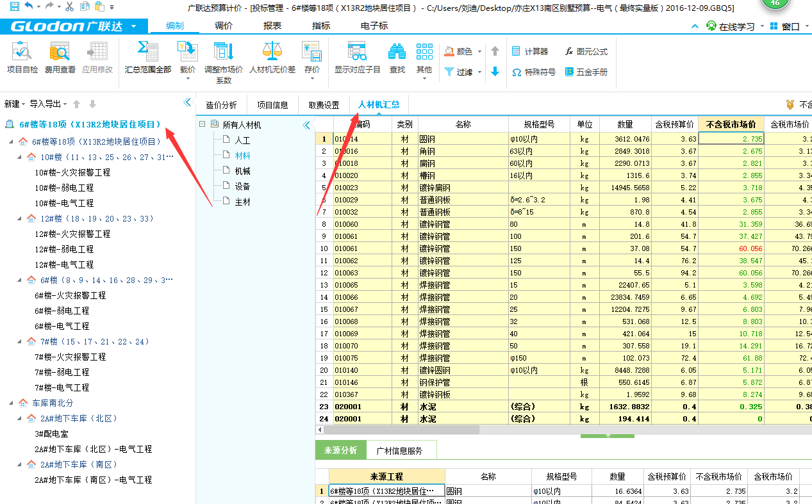Collapse the project tree panel with the chevrons

click(187, 102)
